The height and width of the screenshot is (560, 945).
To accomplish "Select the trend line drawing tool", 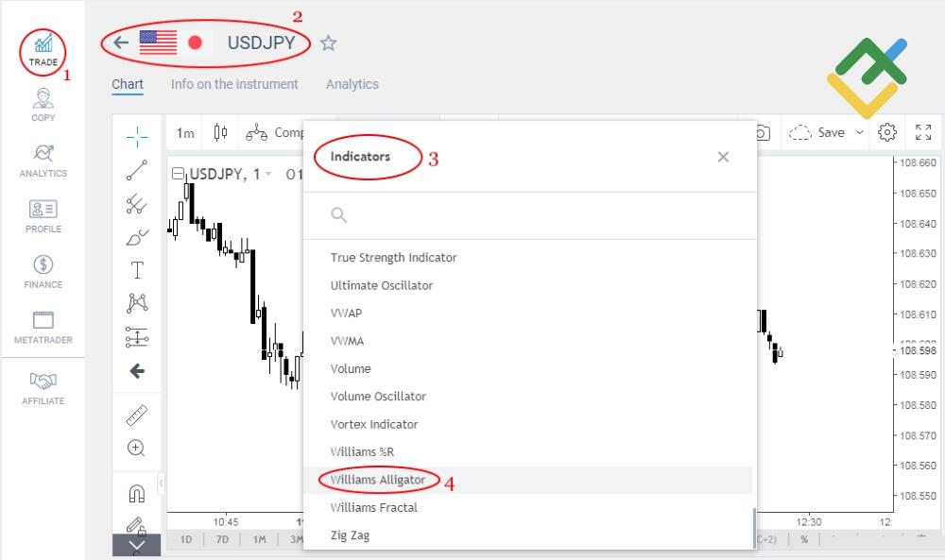I will [x=137, y=170].
